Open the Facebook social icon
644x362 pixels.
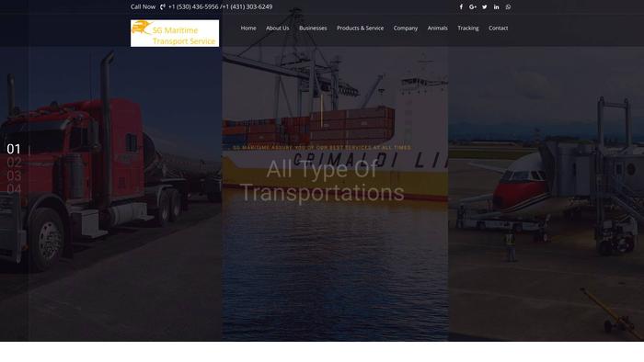pos(461,7)
